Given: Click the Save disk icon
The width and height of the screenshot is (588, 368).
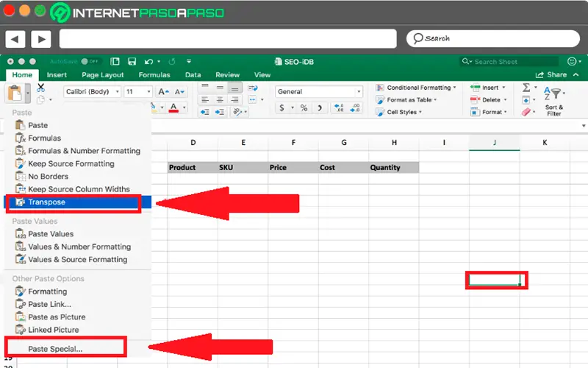Looking at the screenshot, I should pos(132,61).
